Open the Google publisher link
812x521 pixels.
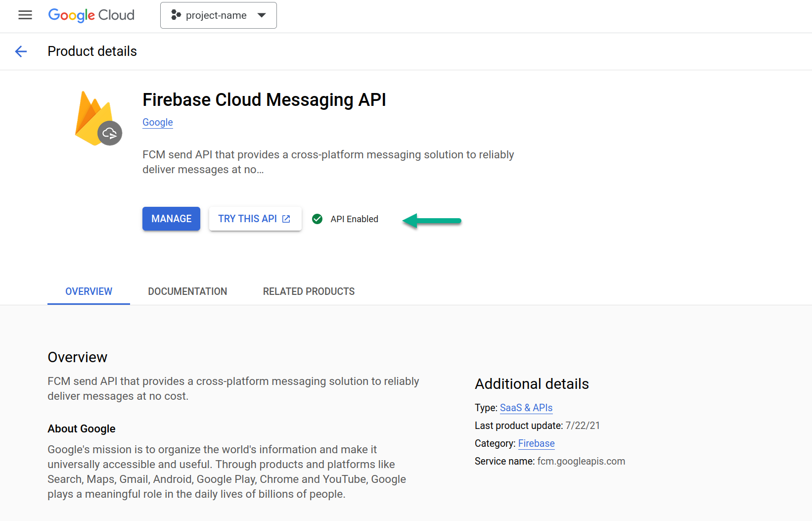[x=157, y=122]
